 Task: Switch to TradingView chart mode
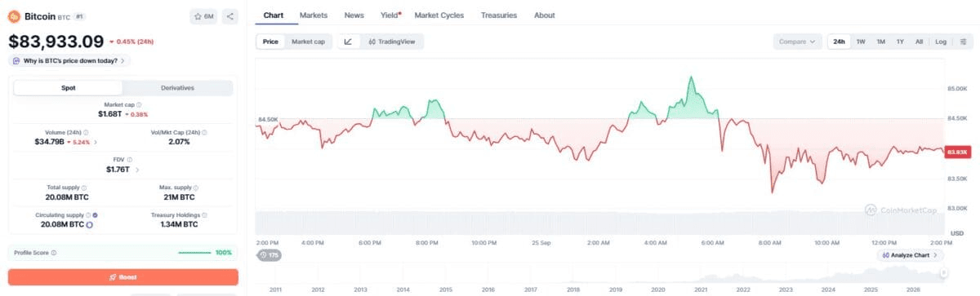tap(391, 42)
